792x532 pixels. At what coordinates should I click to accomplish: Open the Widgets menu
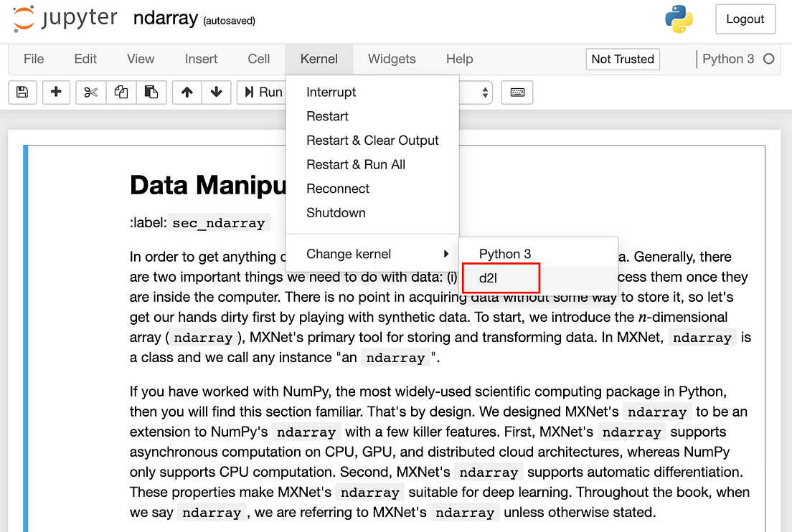392,59
